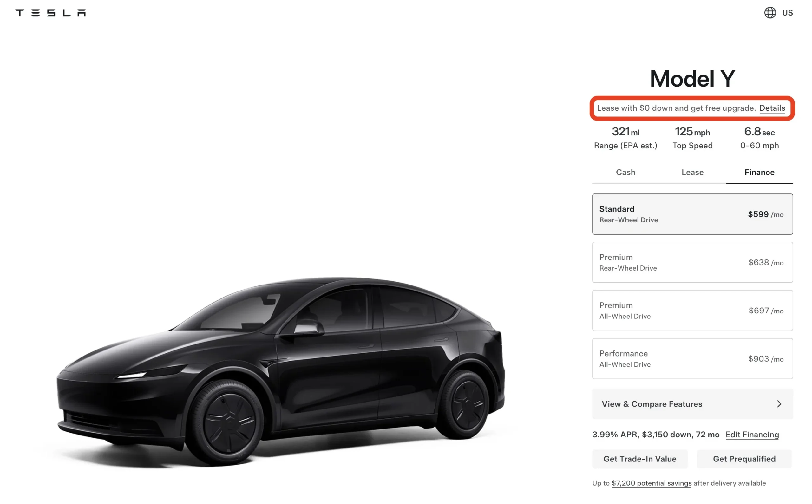Click the Tesla logo
This screenshot has height=504, width=812.
[x=50, y=13]
